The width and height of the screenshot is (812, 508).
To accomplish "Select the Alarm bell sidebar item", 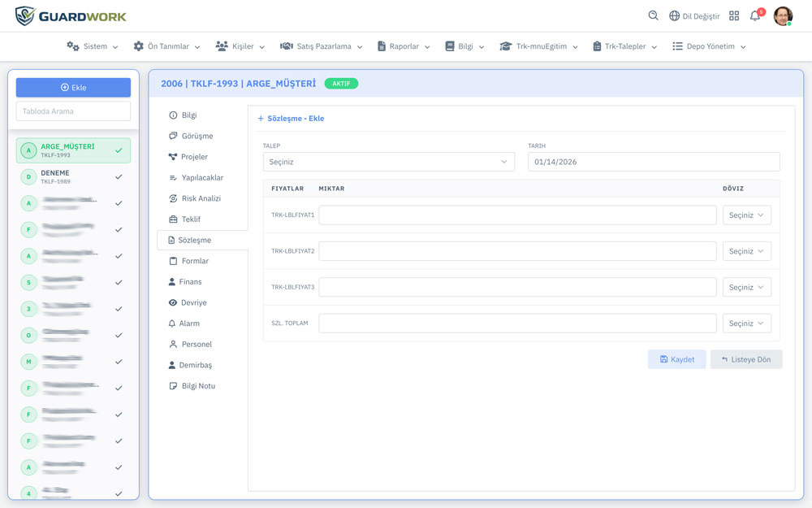I will 172,323.
